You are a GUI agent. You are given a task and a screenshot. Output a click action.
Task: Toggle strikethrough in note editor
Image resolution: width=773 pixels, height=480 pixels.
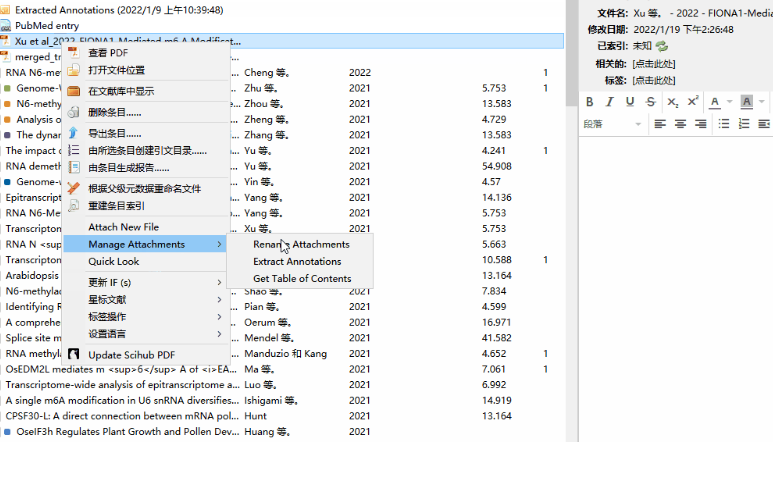tap(651, 102)
